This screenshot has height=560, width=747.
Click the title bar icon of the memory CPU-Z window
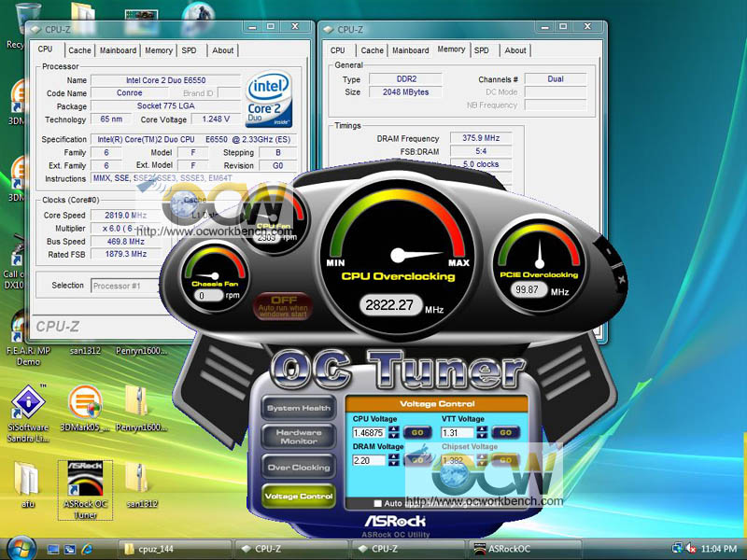pos(329,29)
